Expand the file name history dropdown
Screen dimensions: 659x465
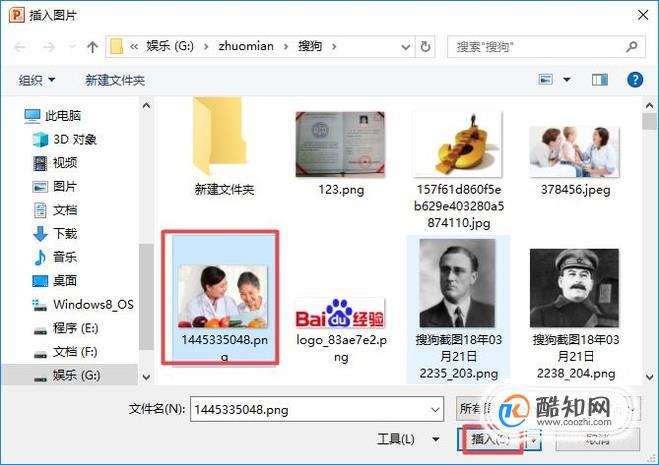click(435, 409)
